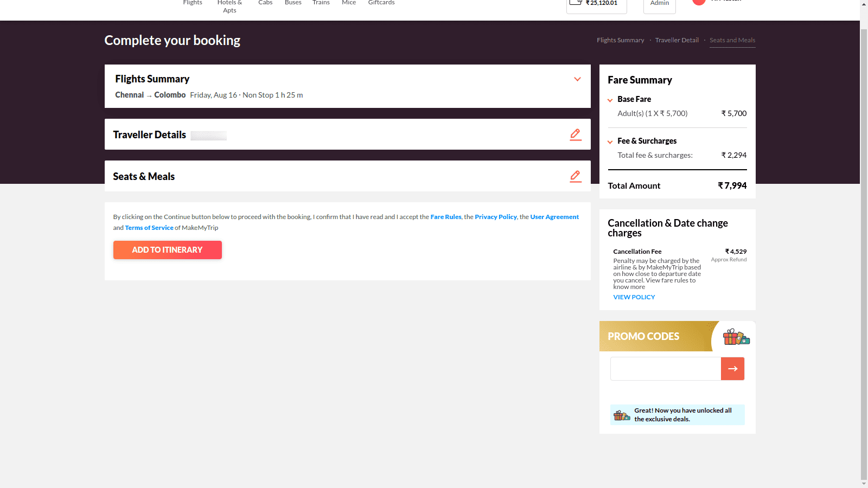Collapse the Fee & Surcharges section
Viewport: 868px width, 488px height.
[610, 142]
